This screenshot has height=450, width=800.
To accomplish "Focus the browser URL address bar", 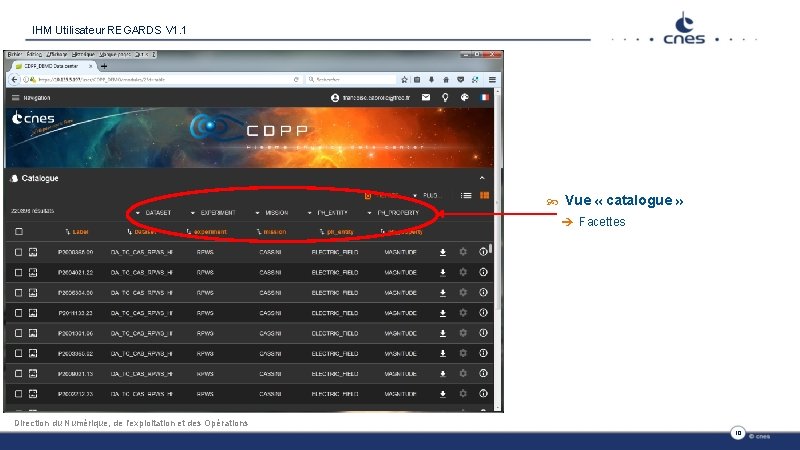I will [x=163, y=80].
